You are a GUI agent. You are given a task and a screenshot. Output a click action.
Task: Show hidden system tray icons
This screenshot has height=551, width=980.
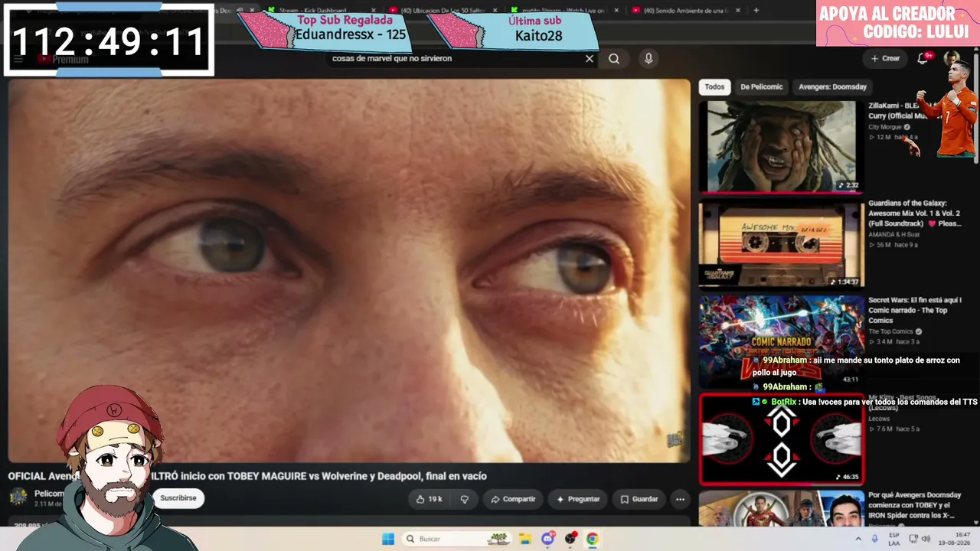tap(858, 539)
